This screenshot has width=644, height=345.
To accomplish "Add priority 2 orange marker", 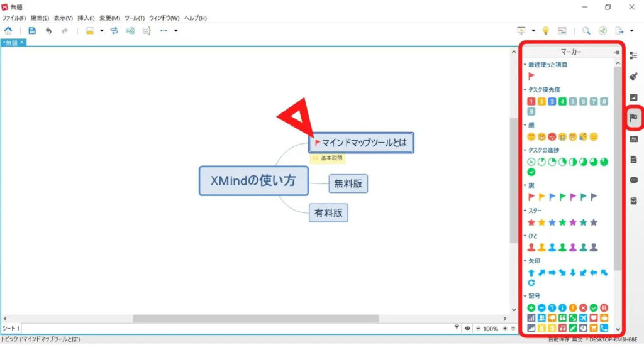I will tap(541, 101).
